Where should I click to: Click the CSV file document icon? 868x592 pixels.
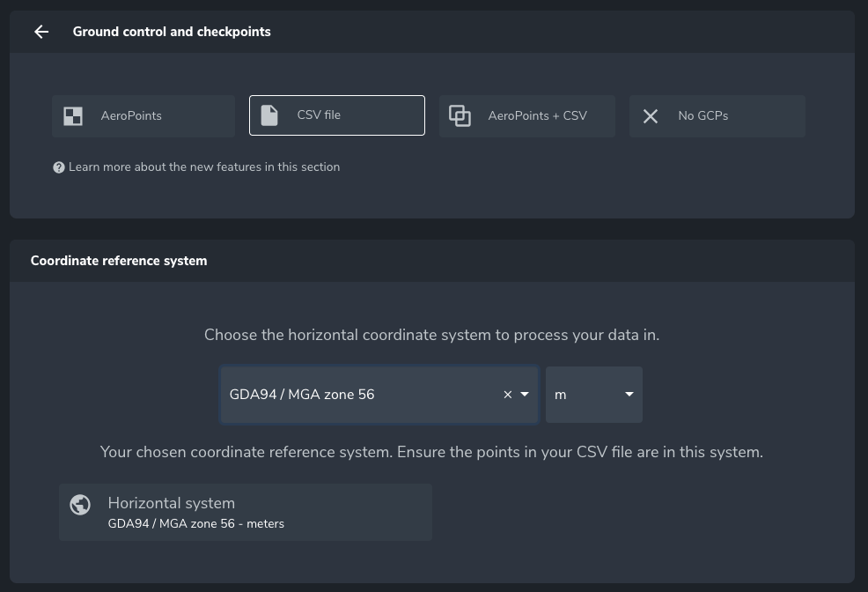tap(269, 115)
